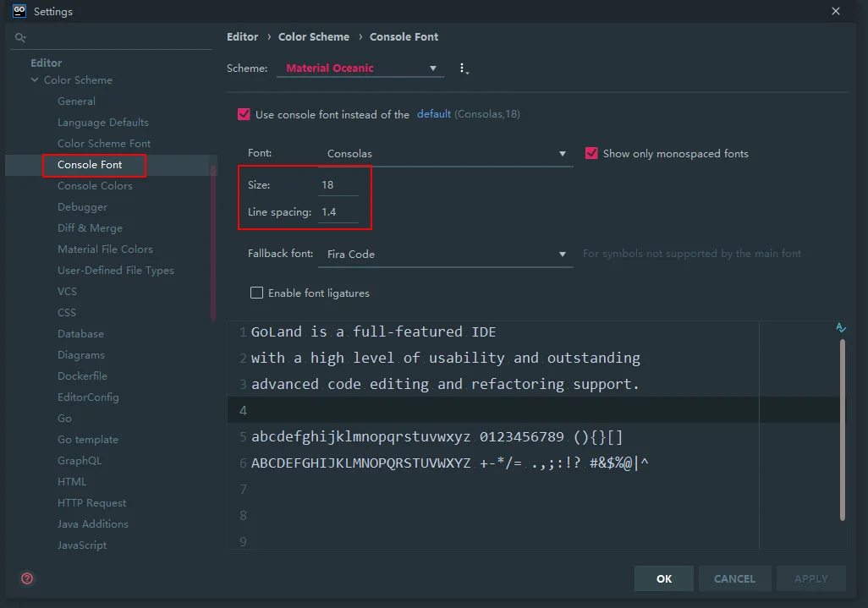Viewport: 868px width, 608px height.
Task: Open Java Additions color settings
Action: pos(93,524)
